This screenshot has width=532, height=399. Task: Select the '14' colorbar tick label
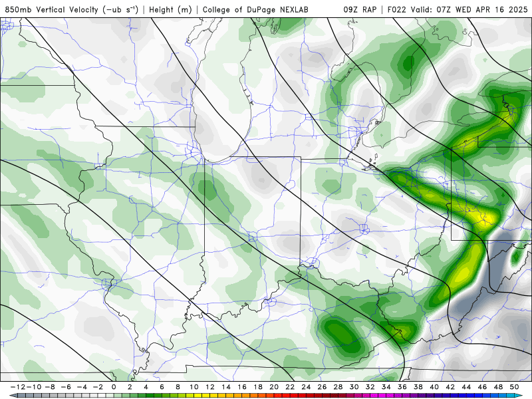(x=226, y=387)
